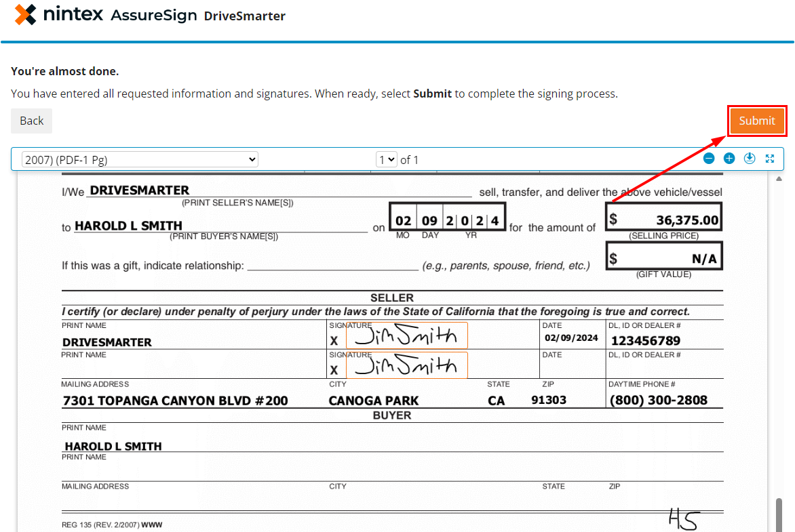This screenshot has width=795, height=532.
Task: Click the Nintex logo icon
Action: (x=25, y=15)
